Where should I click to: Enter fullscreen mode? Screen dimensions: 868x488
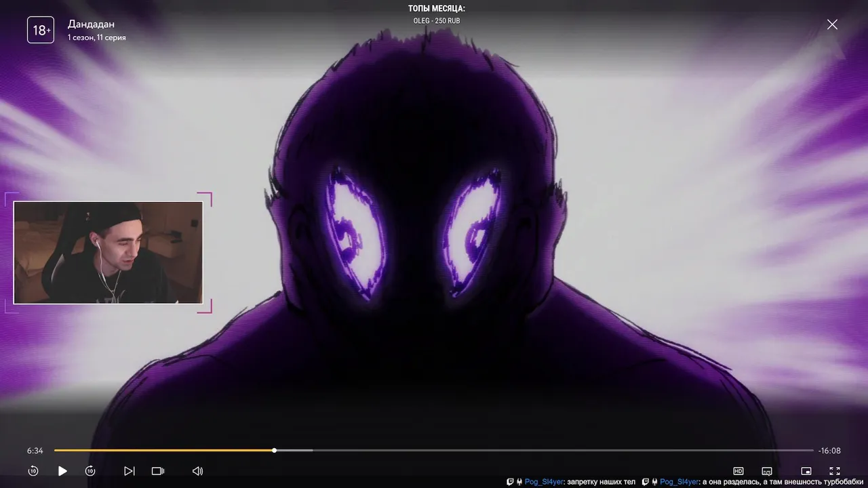click(835, 471)
